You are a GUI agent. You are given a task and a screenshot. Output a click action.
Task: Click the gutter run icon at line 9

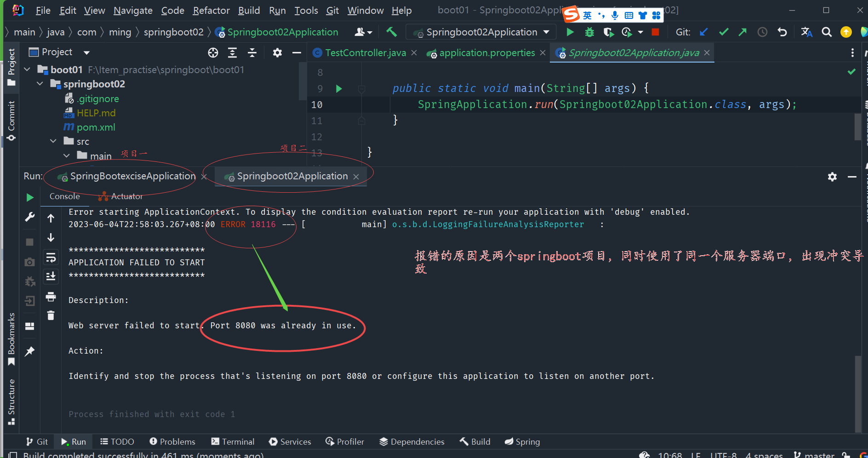coord(339,89)
